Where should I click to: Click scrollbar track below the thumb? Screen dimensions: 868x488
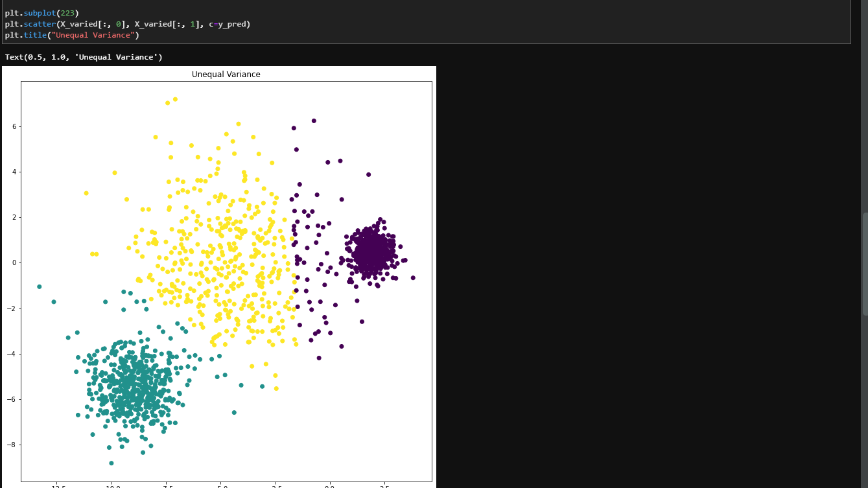[864, 389]
